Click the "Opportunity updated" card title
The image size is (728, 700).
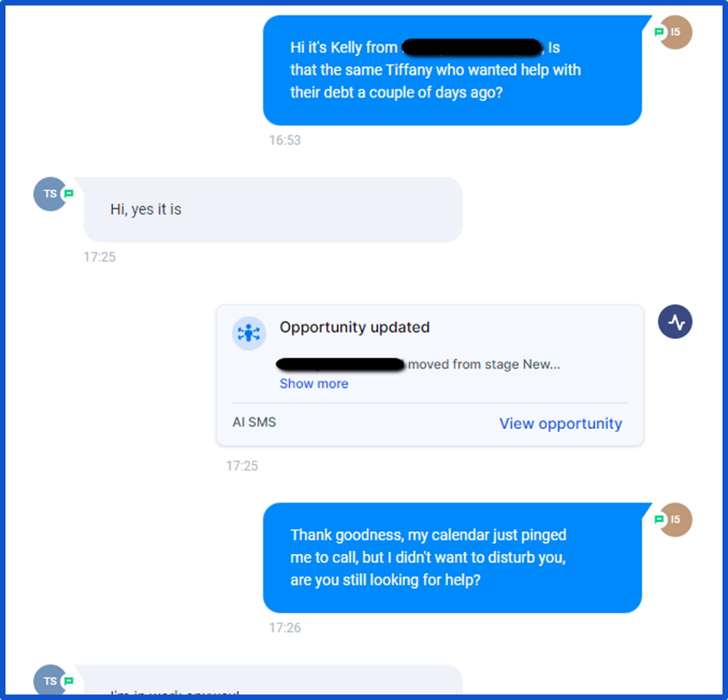(354, 327)
